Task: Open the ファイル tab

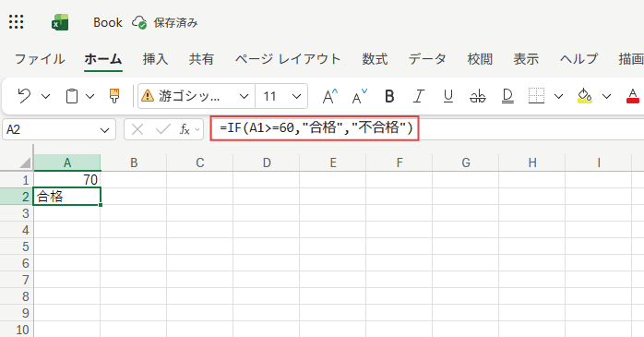Action: click(x=40, y=59)
